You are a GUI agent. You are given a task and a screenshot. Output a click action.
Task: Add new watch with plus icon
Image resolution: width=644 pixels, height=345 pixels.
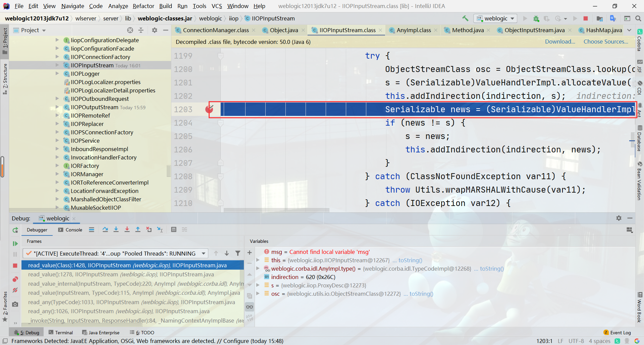[x=250, y=253]
